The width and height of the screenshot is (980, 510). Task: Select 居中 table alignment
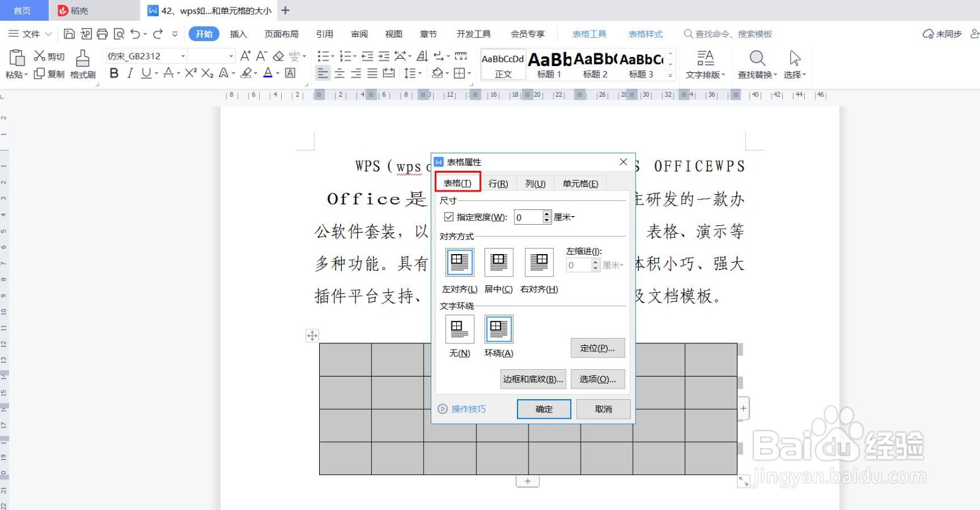(x=499, y=262)
